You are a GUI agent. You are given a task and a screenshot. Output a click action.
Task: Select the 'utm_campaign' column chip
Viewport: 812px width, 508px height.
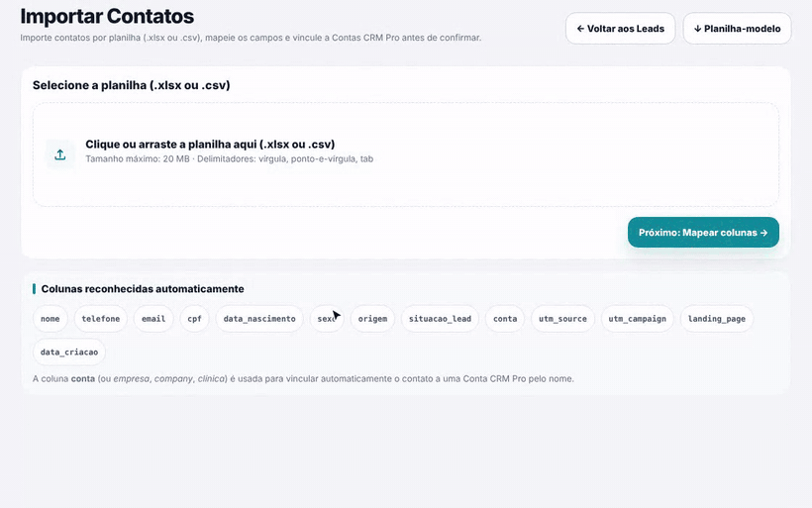638,319
